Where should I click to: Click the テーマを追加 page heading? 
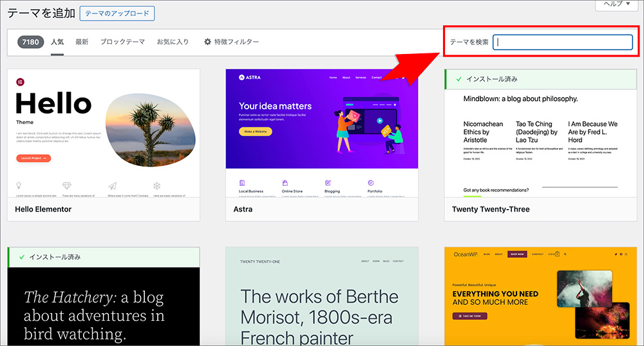point(41,13)
